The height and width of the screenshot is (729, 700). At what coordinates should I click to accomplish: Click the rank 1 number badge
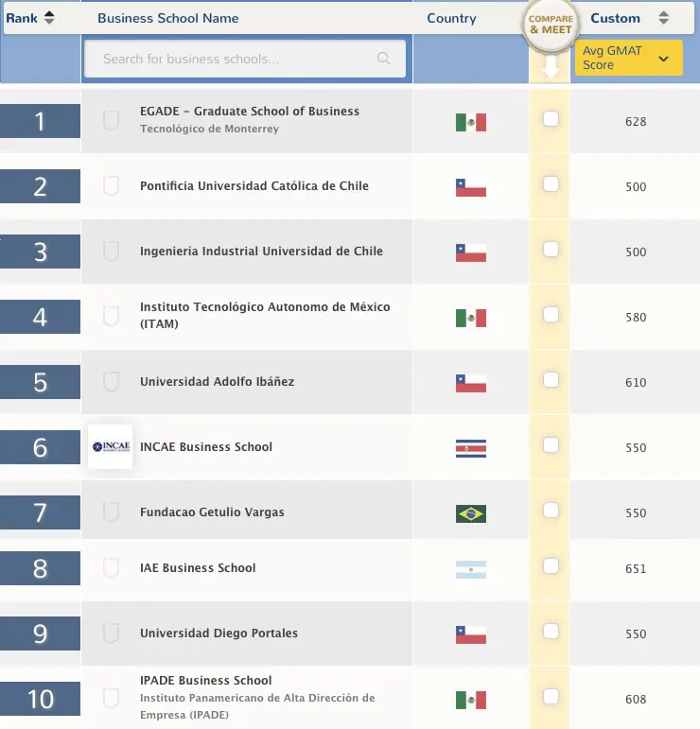[x=40, y=121]
